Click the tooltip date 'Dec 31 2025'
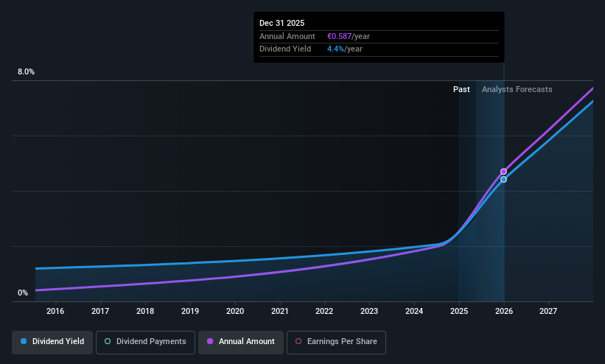605x364 pixels. click(282, 23)
